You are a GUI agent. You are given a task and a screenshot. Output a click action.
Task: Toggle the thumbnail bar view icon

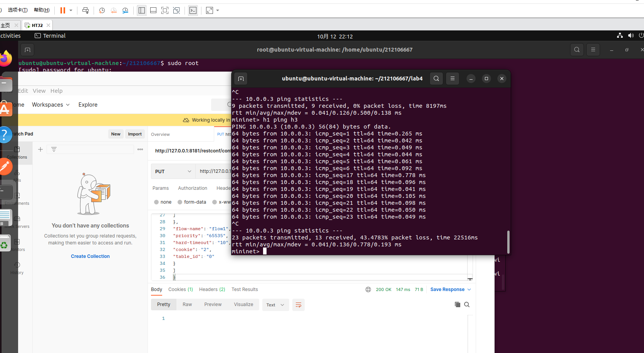153,10
